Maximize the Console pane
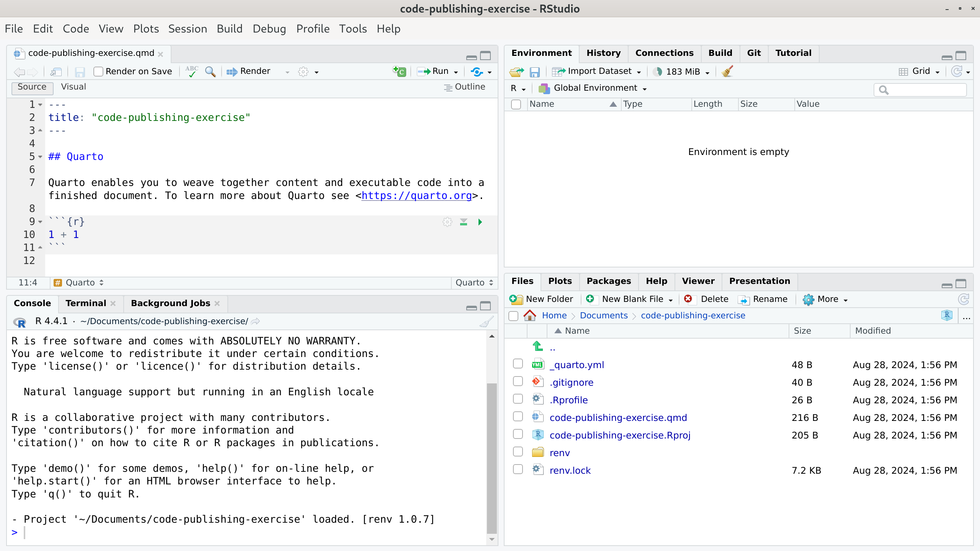Viewport: 980px width, 551px height. coord(485,306)
